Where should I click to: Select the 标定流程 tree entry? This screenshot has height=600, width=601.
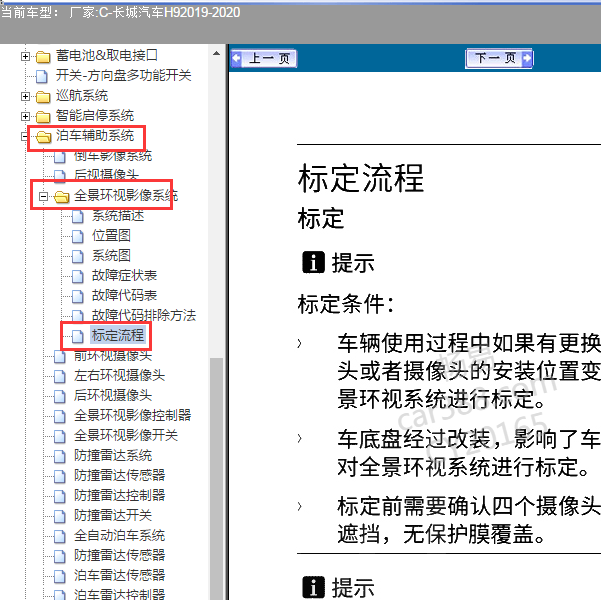[x=118, y=335]
